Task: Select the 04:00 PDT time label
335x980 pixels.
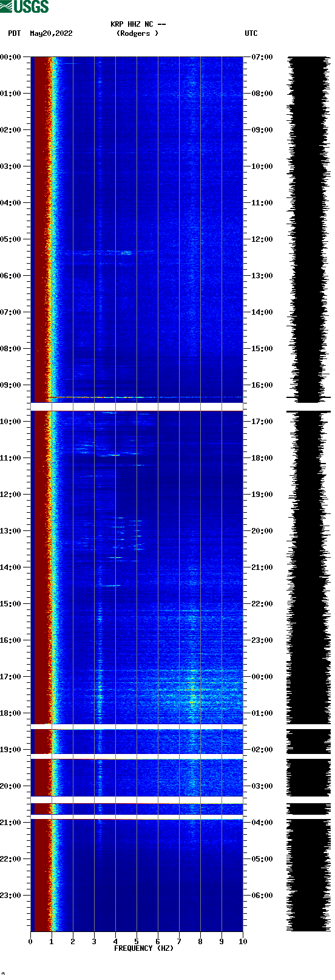Action: coord(11,203)
